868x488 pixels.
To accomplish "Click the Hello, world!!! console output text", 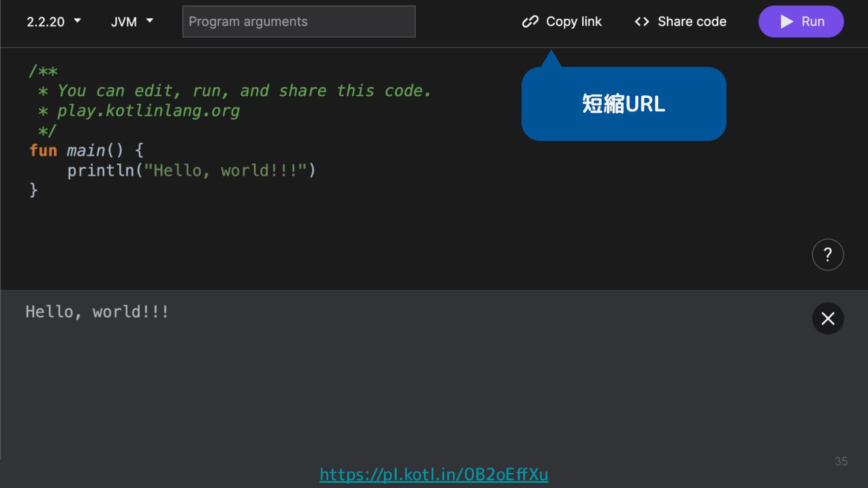I will [x=97, y=312].
